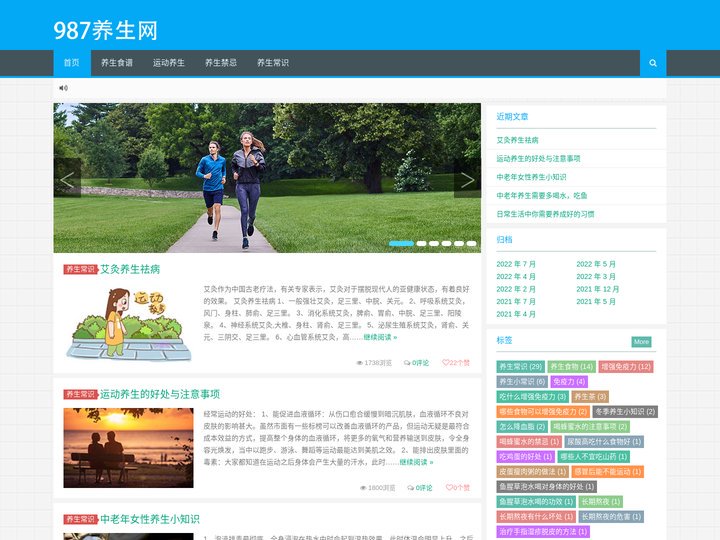This screenshot has height=540, width=720.
Task: Select tag 养生常识 (29)
Action: (x=521, y=366)
